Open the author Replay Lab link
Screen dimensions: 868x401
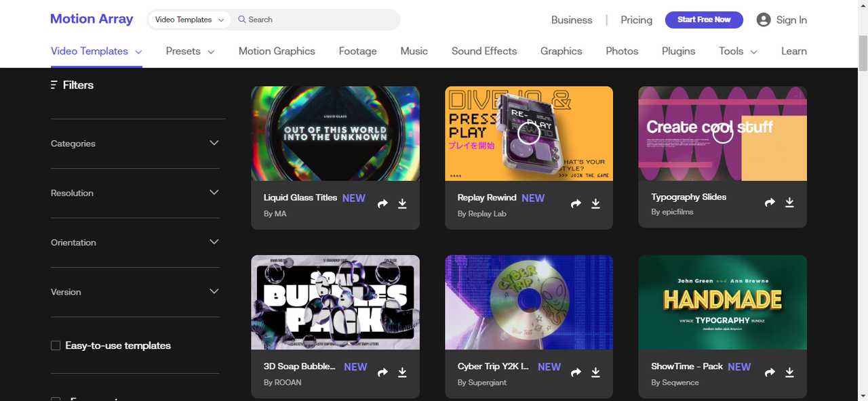[x=487, y=214]
